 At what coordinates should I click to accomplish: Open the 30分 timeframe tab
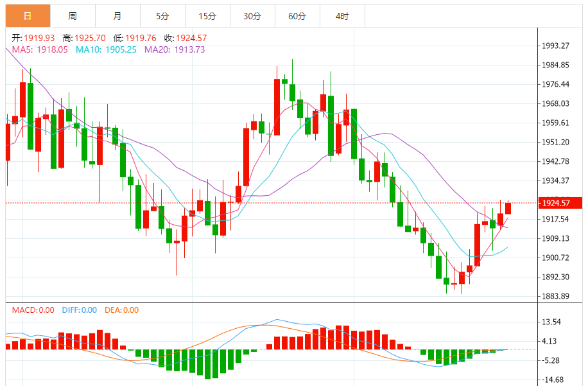pos(252,16)
